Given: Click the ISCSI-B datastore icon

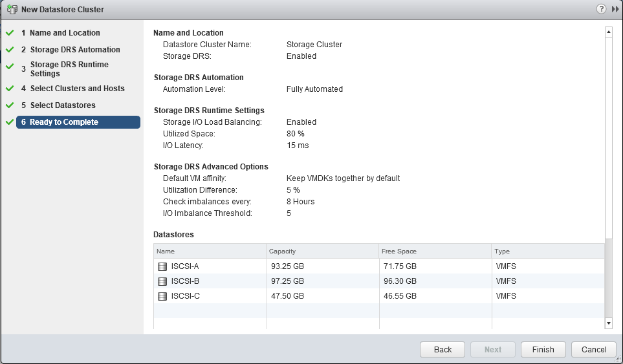Looking at the screenshot, I should point(162,281).
